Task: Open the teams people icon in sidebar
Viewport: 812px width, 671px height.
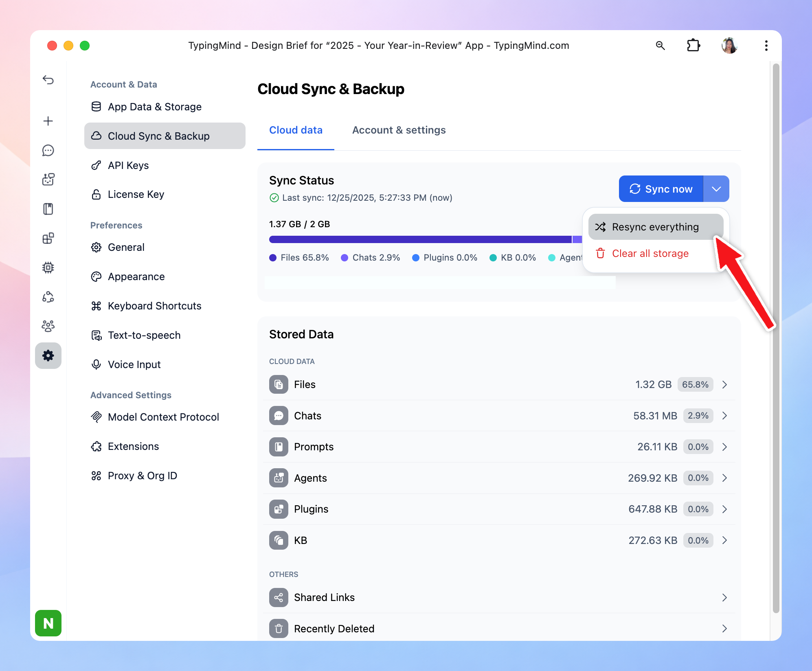Action: click(48, 326)
